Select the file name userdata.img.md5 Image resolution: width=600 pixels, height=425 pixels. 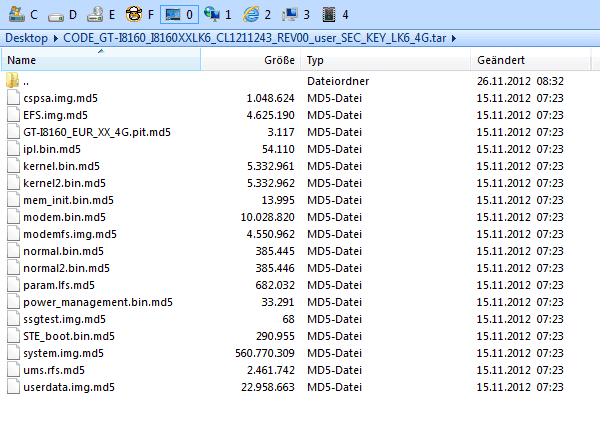tap(69, 387)
